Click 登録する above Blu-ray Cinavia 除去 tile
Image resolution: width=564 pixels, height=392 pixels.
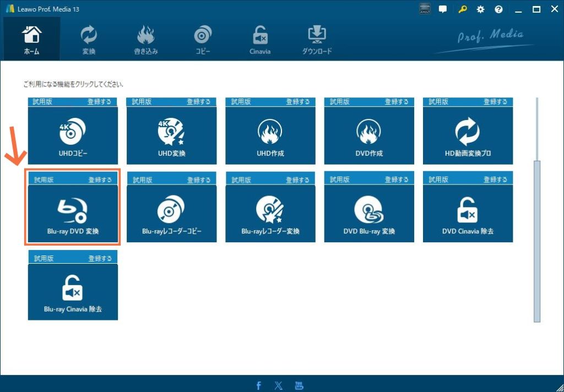tap(100, 258)
